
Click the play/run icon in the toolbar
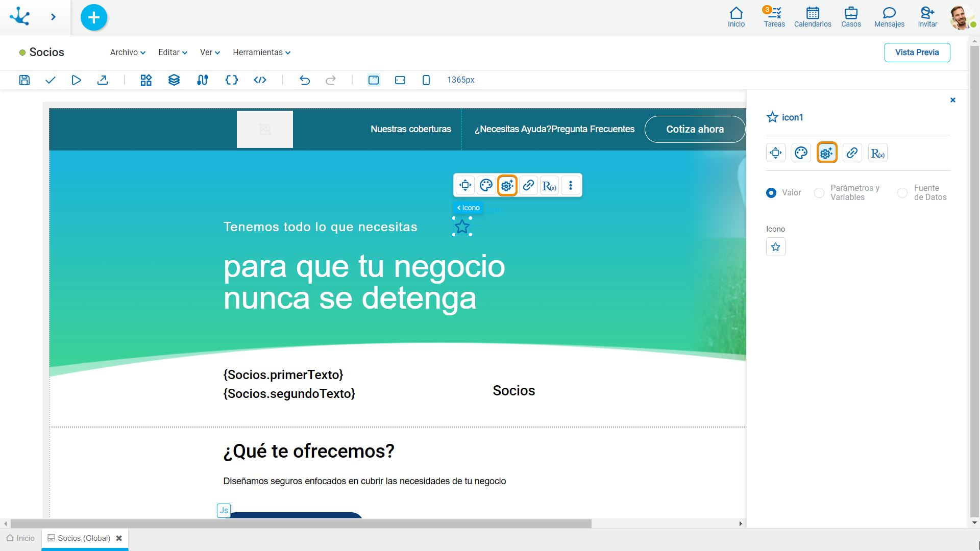pyautogui.click(x=77, y=80)
